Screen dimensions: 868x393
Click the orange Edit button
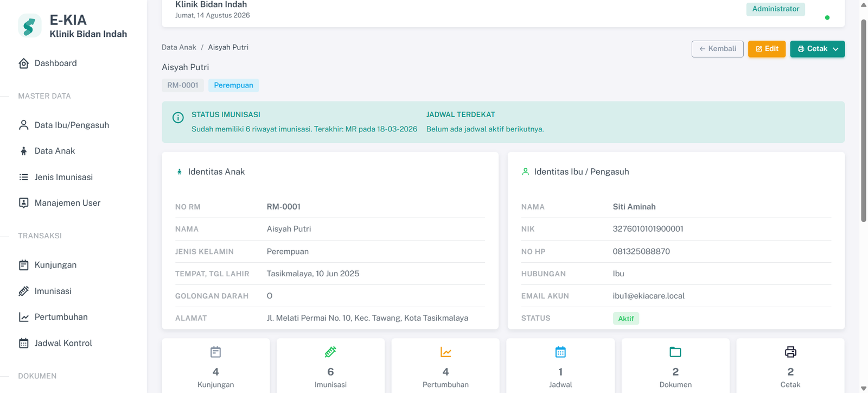click(x=767, y=49)
